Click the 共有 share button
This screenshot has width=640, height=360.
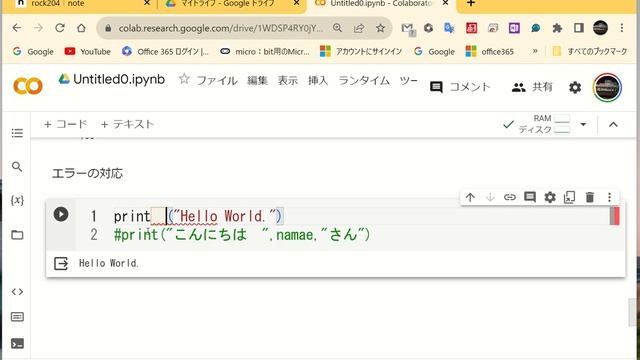[532, 87]
